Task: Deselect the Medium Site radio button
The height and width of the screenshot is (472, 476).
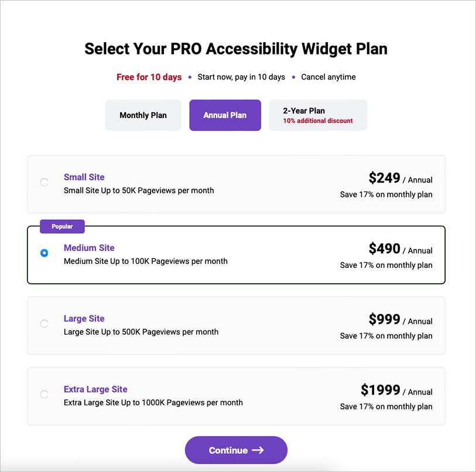Action: pos(44,253)
